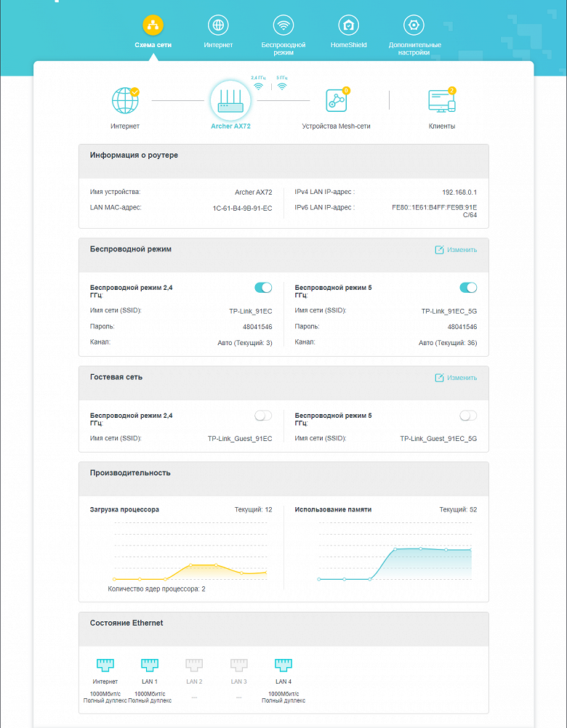Disable the 5 GHz wireless toggle
Screen dimensions: 567x728
coord(468,288)
